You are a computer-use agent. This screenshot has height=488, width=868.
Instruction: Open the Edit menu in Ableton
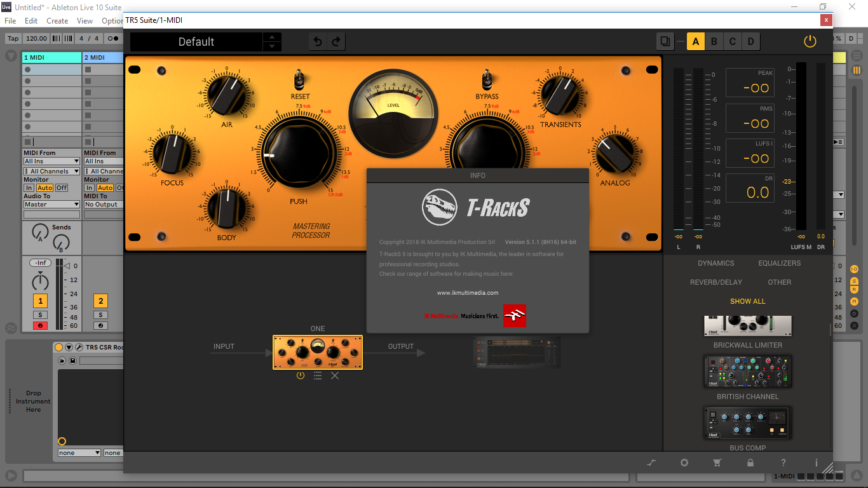[31, 21]
